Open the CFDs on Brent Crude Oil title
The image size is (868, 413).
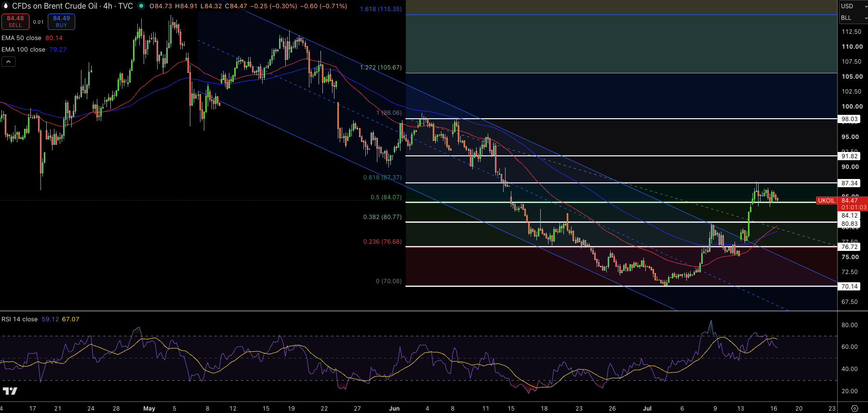(x=72, y=6)
